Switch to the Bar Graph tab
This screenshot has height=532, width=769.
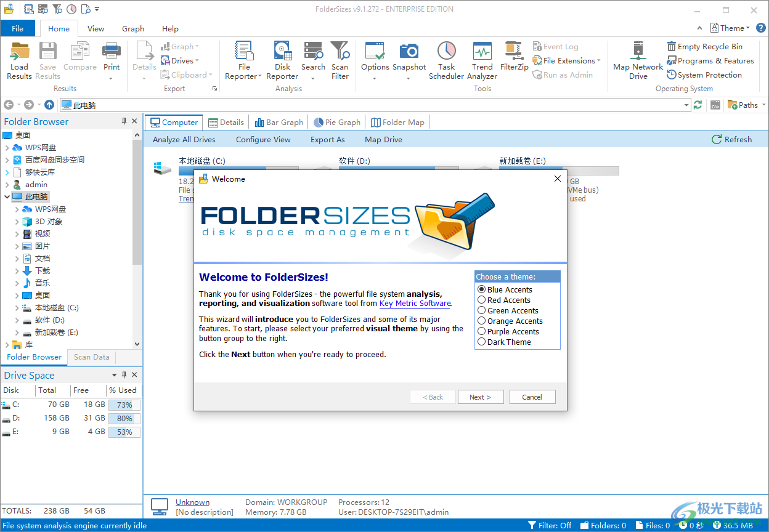(x=279, y=122)
